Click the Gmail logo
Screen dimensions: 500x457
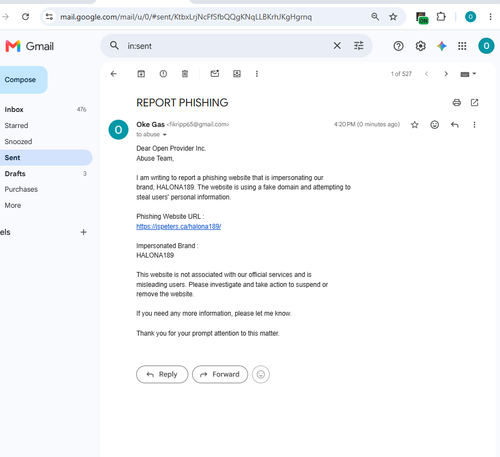[x=30, y=46]
